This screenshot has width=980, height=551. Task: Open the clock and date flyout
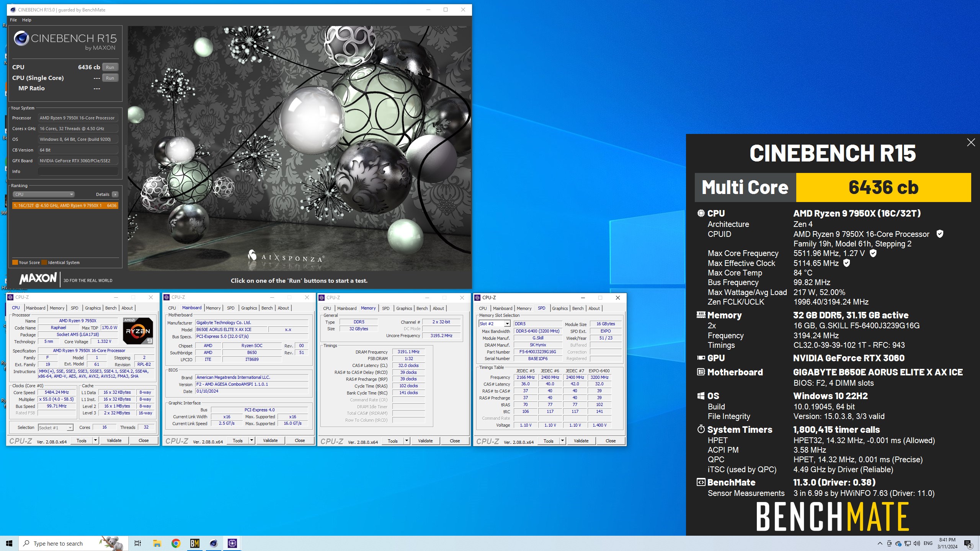pyautogui.click(x=947, y=543)
